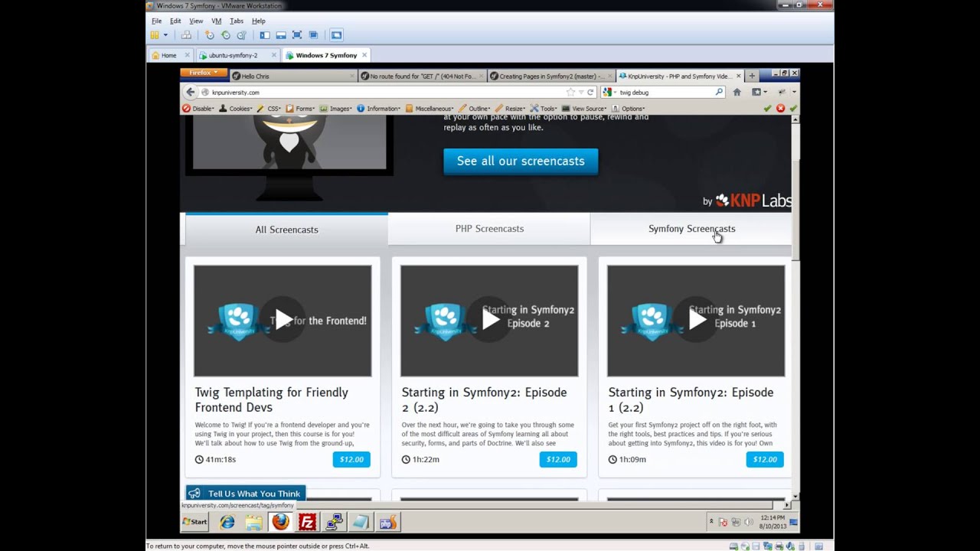Open the View Source developer toolbar menu

[x=586, y=109]
